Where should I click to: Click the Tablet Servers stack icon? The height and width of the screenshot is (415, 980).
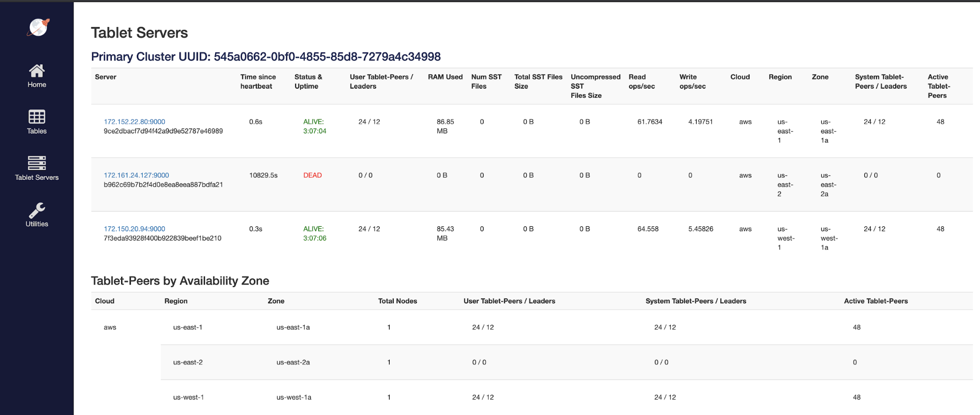37,163
